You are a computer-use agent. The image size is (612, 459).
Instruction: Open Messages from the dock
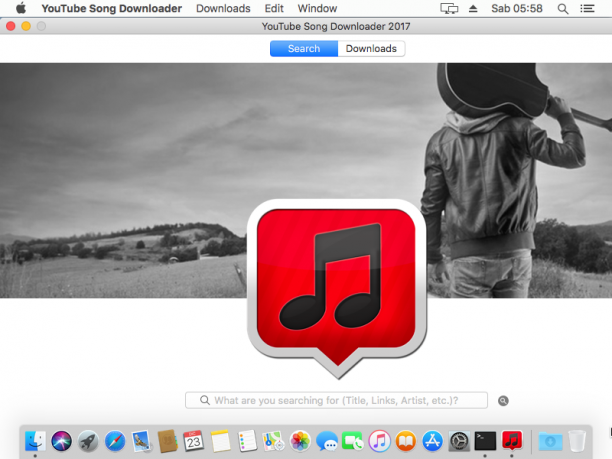[326, 441]
